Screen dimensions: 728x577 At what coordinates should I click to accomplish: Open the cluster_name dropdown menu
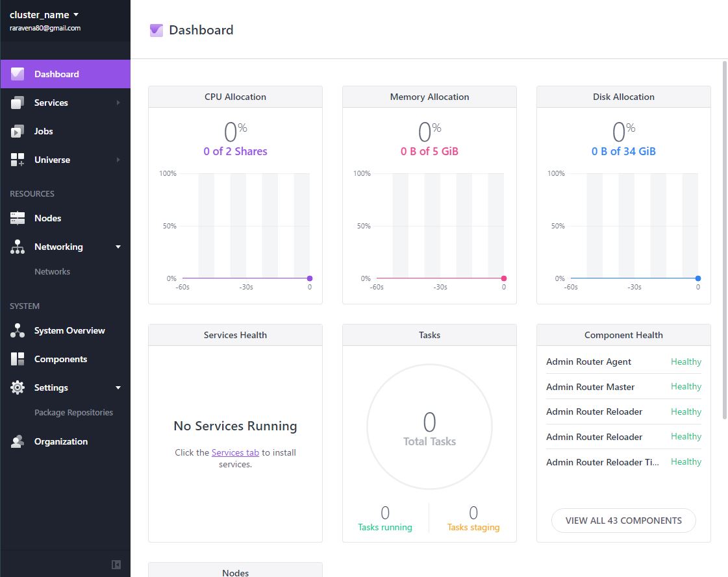tap(44, 15)
